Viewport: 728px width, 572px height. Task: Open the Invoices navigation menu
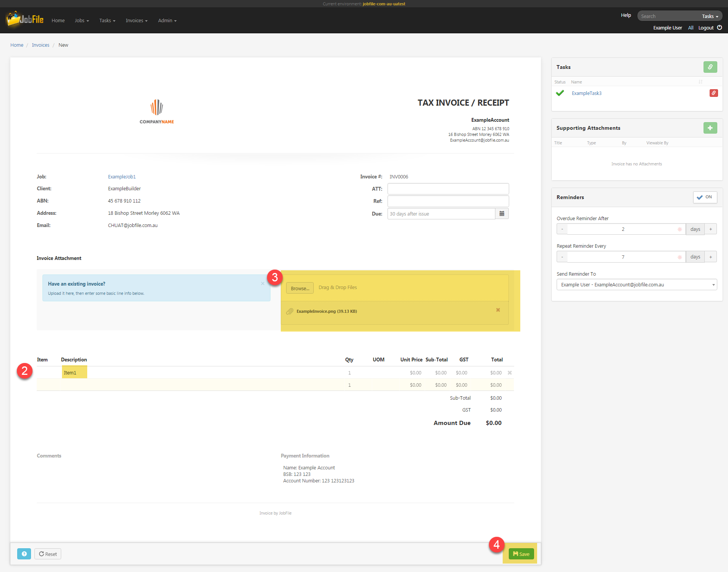point(137,21)
